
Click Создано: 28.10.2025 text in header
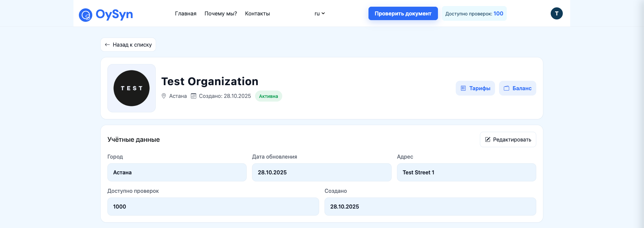[225, 96]
